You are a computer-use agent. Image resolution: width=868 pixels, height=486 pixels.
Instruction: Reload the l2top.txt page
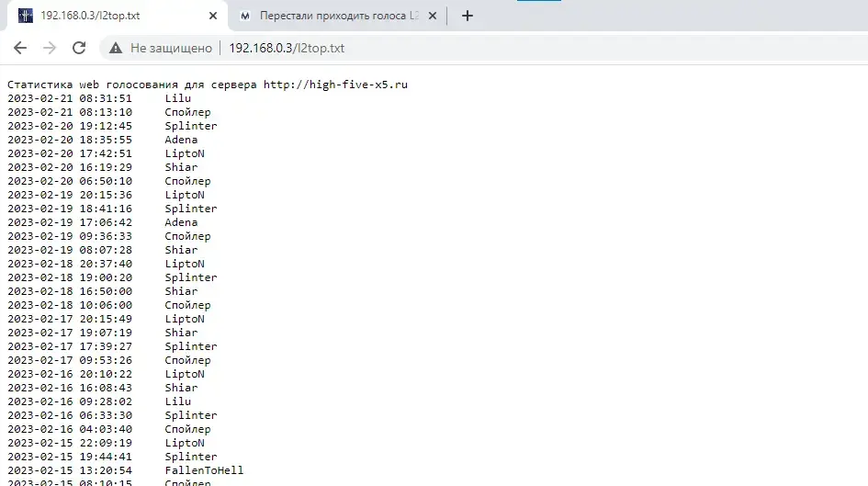click(79, 48)
